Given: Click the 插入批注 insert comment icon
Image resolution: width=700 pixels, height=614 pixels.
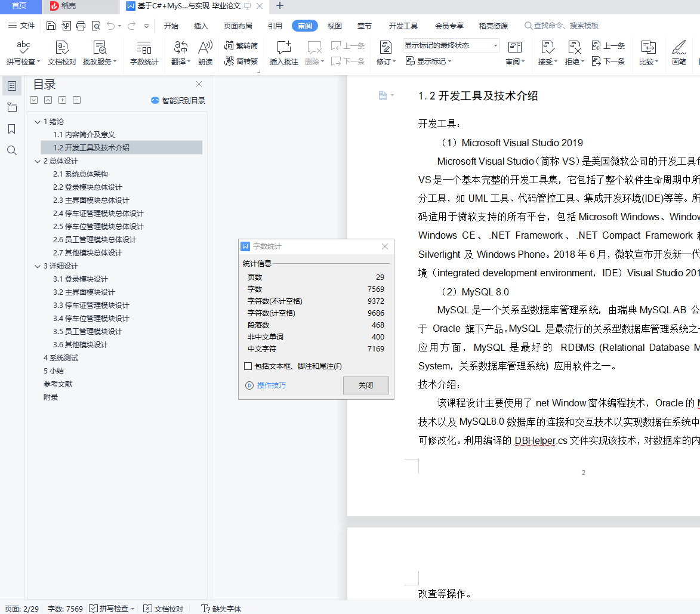Looking at the screenshot, I should pos(284,53).
